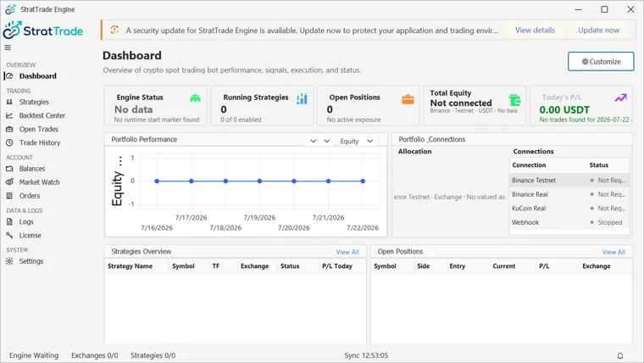
Task: Click the StratTrade Engine title bar icon
Action: 10,9
